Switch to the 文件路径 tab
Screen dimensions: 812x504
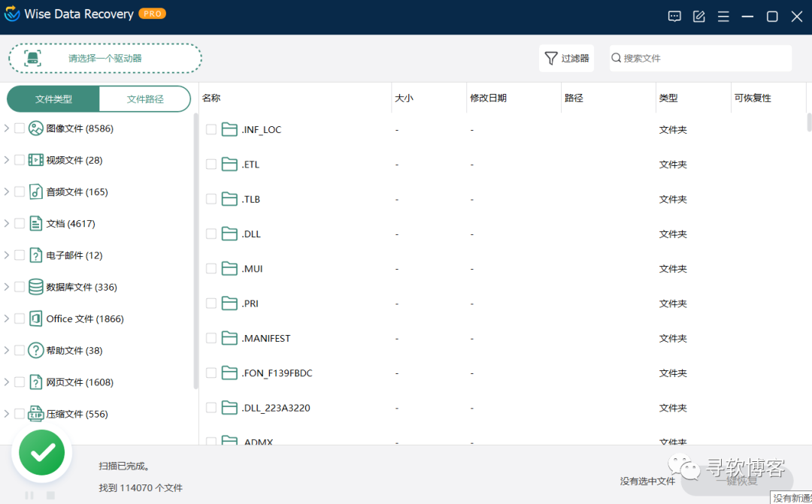point(146,98)
